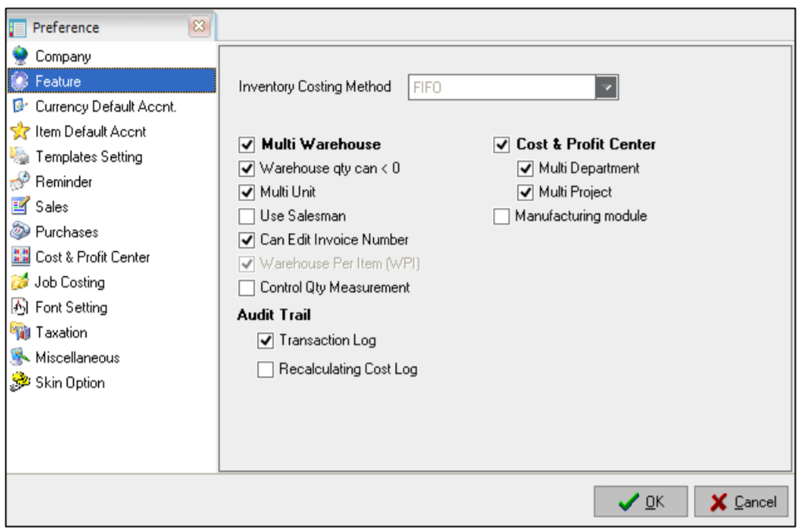Screen dimensions: 804x532
Task: Close the Preference tab
Action: pos(199,26)
